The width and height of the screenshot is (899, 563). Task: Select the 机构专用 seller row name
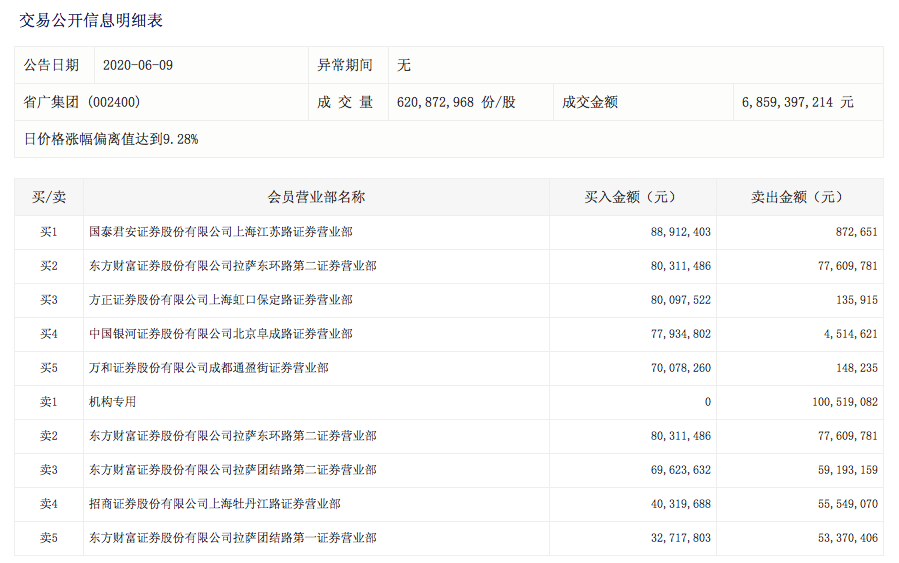112,402
